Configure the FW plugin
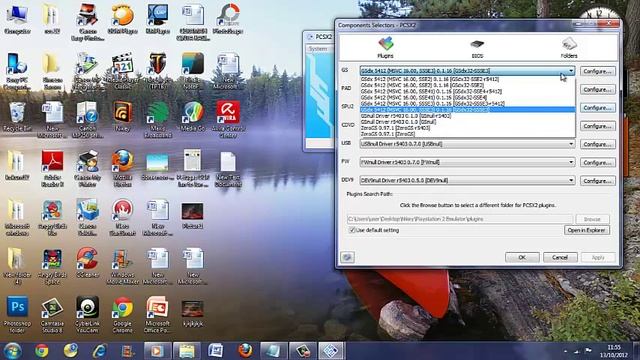This screenshot has width=640, height=360. click(598, 162)
